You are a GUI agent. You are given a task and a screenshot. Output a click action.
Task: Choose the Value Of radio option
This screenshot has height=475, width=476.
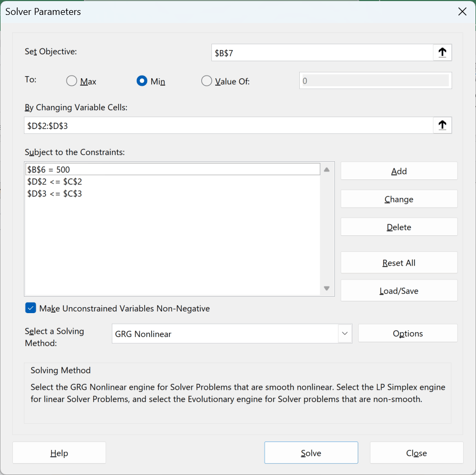(207, 81)
